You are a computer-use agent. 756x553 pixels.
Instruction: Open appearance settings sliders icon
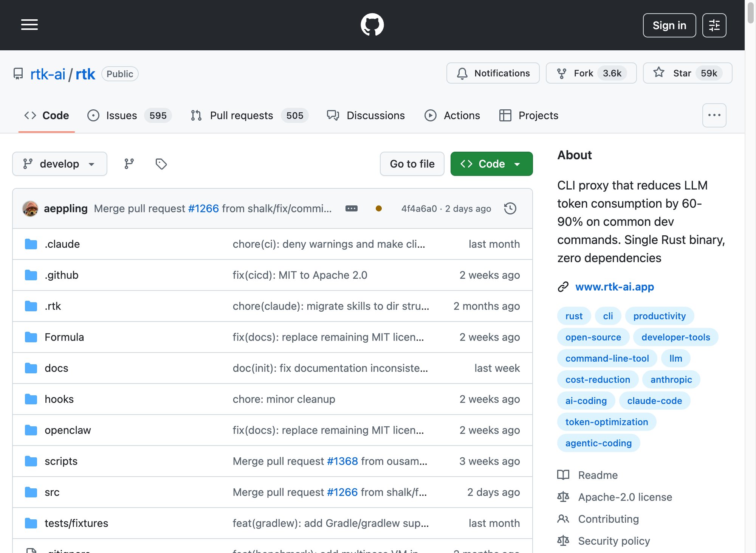click(714, 25)
